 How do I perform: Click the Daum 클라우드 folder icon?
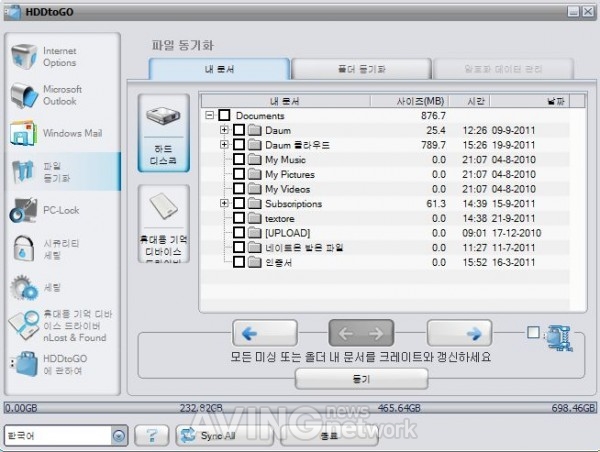254,145
